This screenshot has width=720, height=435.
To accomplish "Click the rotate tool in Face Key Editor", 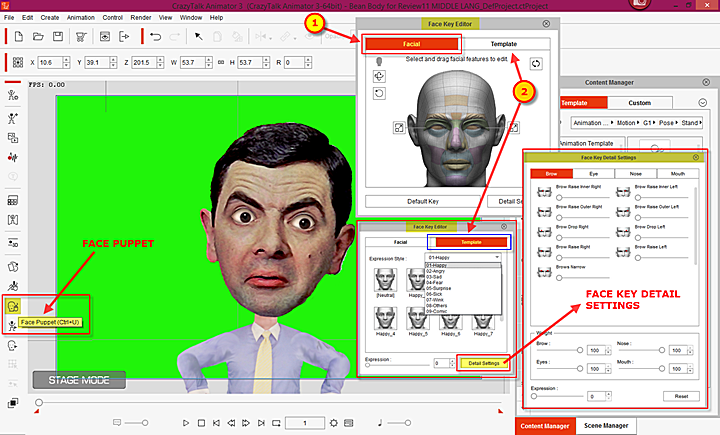I will [379, 94].
